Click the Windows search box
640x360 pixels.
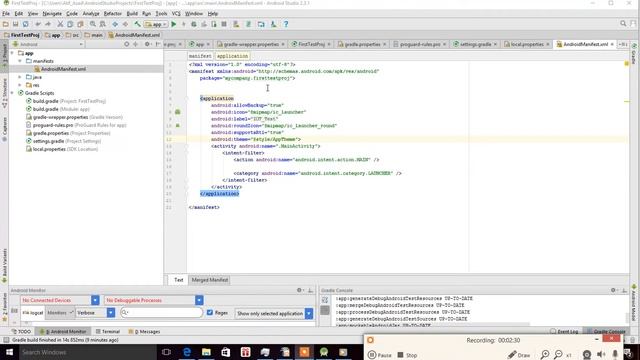tap(87, 352)
